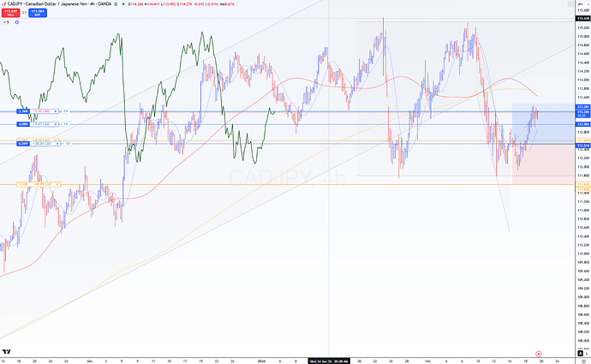Click the Vol value in the legend
Screen dimensions: 591x364
click(x=226, y=4)
